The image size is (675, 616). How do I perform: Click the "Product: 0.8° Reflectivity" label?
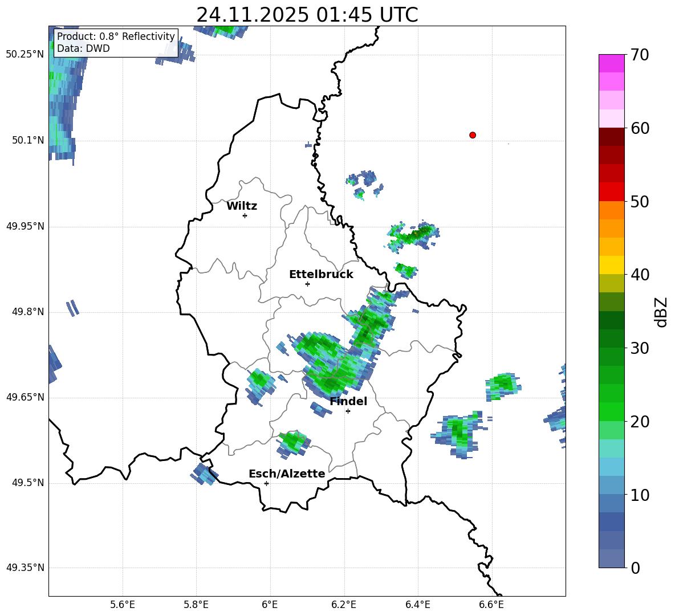pos(116,36)
